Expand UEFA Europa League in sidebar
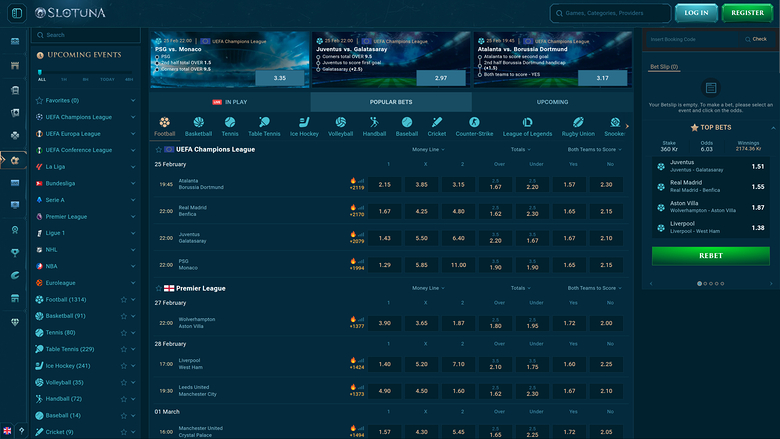Image resolution: width=780 pixels, height=439 pixels. [133, 133]
